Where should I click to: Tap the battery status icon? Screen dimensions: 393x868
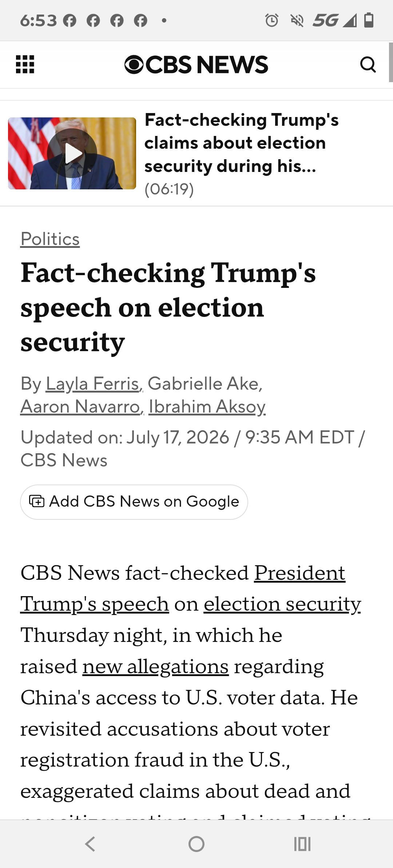[x=369, y=20]
